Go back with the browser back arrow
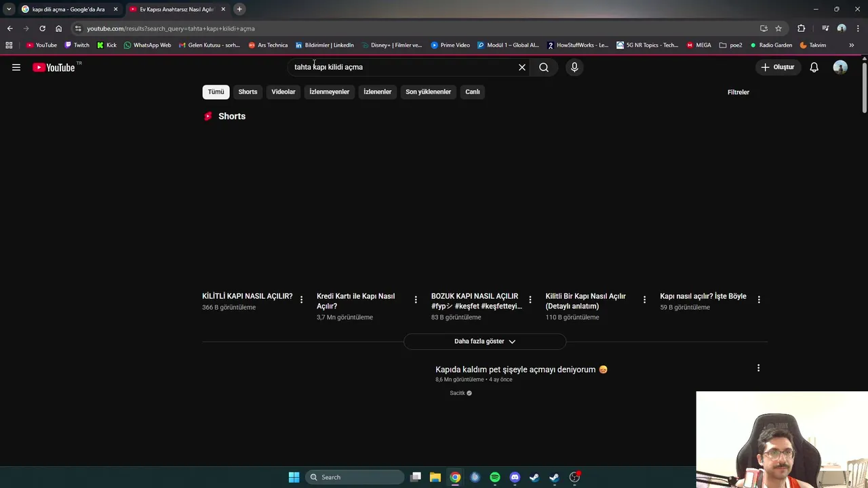The width and height of the screenshot is (868, 488). [x=9, y=28]
